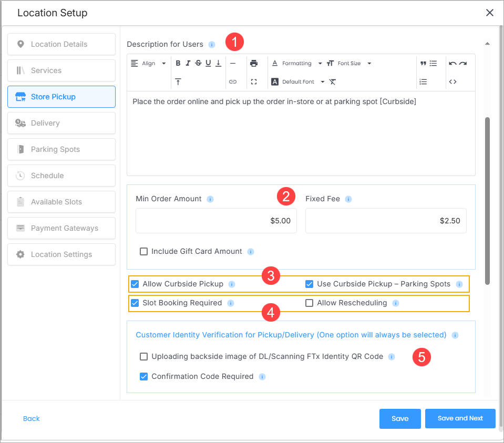Viewport: 504px width, 443px height.
Task: Uncheck Use Curbside Pickup – Parking Spots
Action: click(x=309, y=284)
